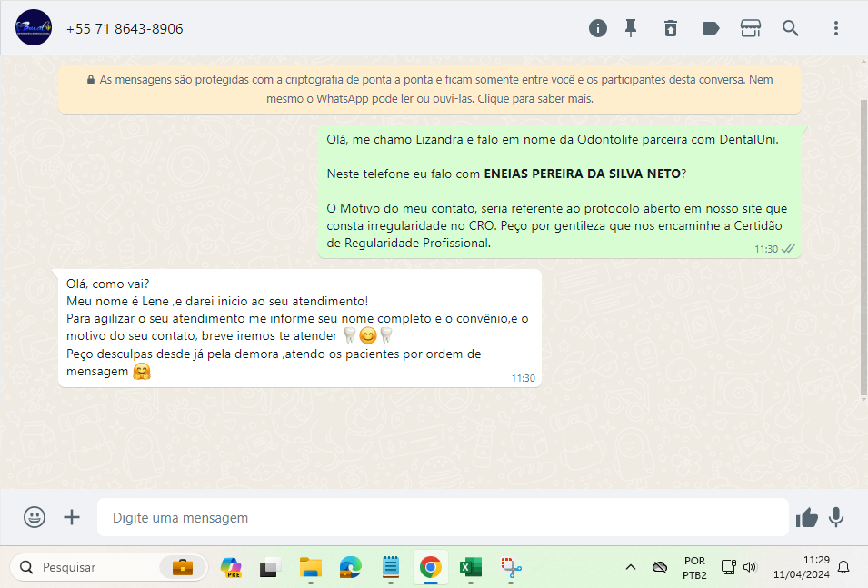
Task: Send a thumbs-up with the like icon
Action: (x=806, y=518)
